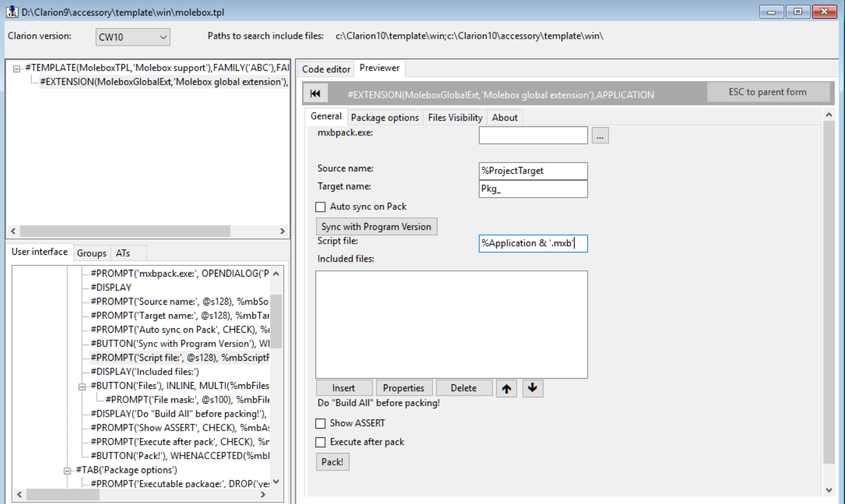Viewport: 845px width, 504px height.
Task: Click the application icon in title bar
Action: [11, 11]
